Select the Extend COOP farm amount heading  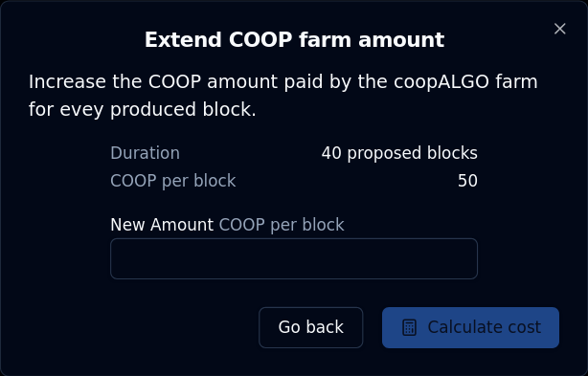[294, 39]
